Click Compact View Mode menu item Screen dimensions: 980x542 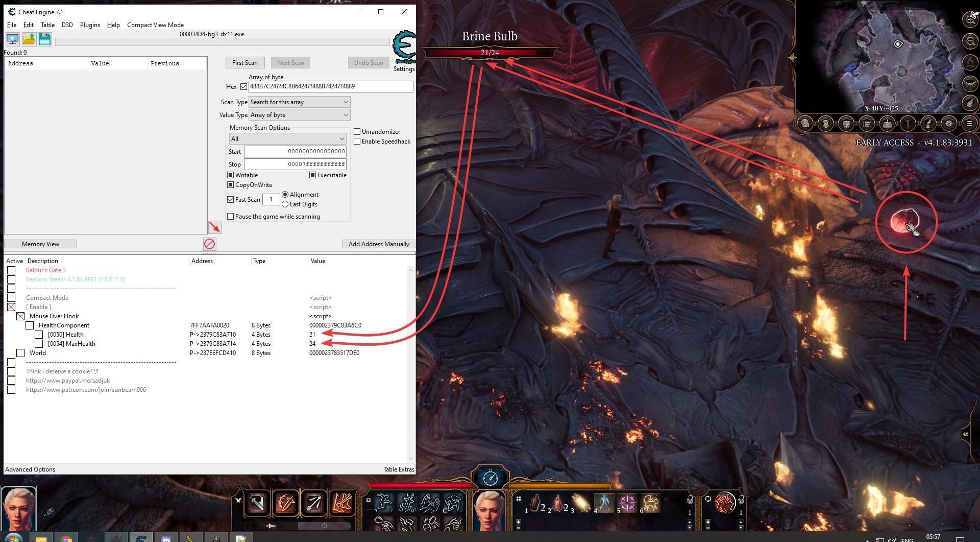(155, 25)
